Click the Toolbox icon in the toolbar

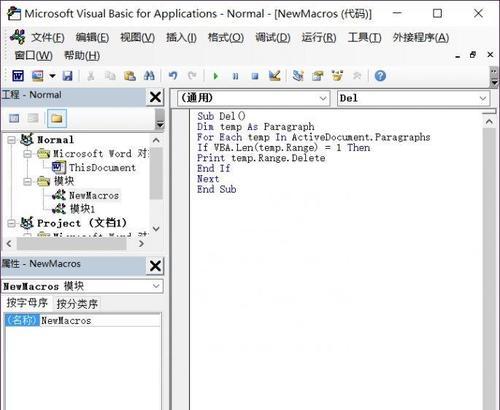click(357, 76)
